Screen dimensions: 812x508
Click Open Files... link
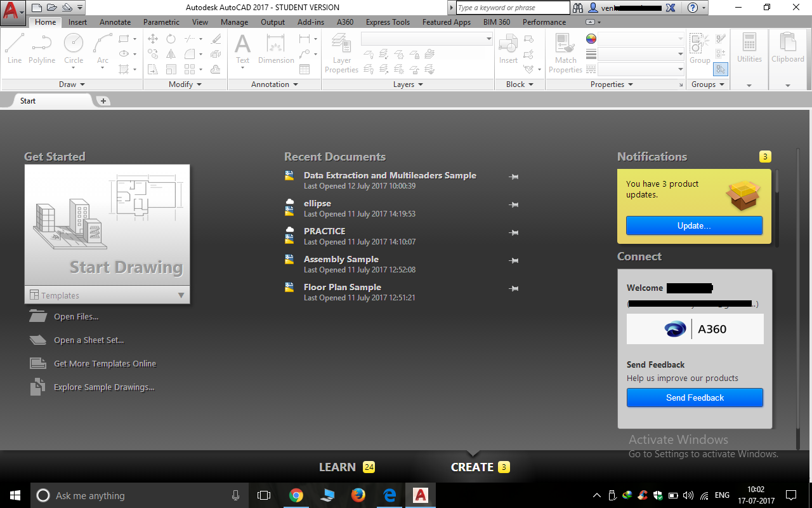click(x=76, y=317)
